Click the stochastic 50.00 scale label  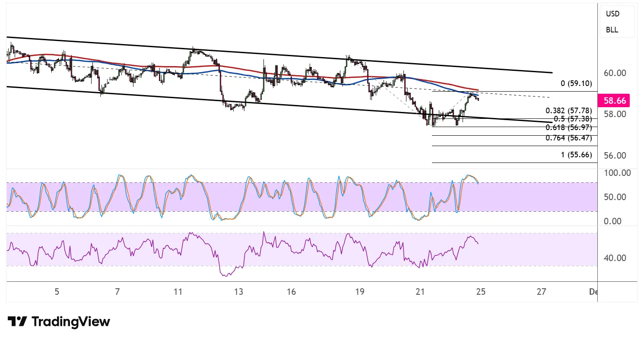(615, 197)
